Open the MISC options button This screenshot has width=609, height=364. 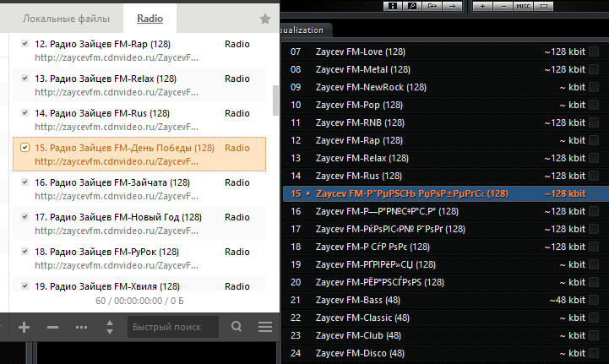[x=523, y=6]
